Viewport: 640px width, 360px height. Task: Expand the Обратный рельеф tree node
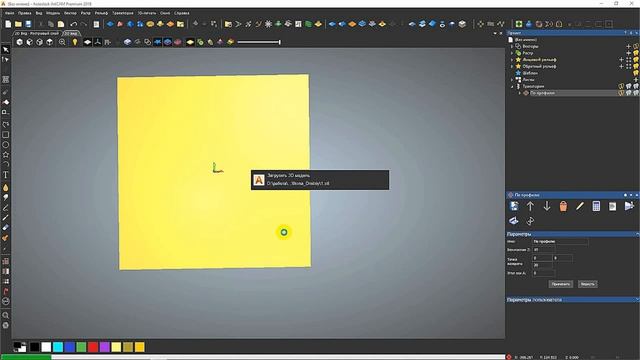tap(512, 66)
